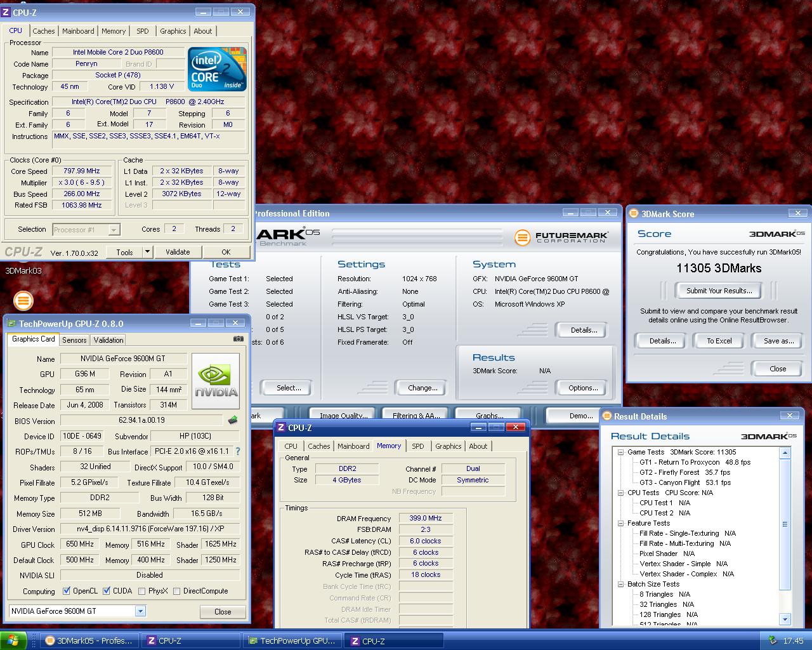Click the BIOS Version field in GPU-Z

click(141, 420)
